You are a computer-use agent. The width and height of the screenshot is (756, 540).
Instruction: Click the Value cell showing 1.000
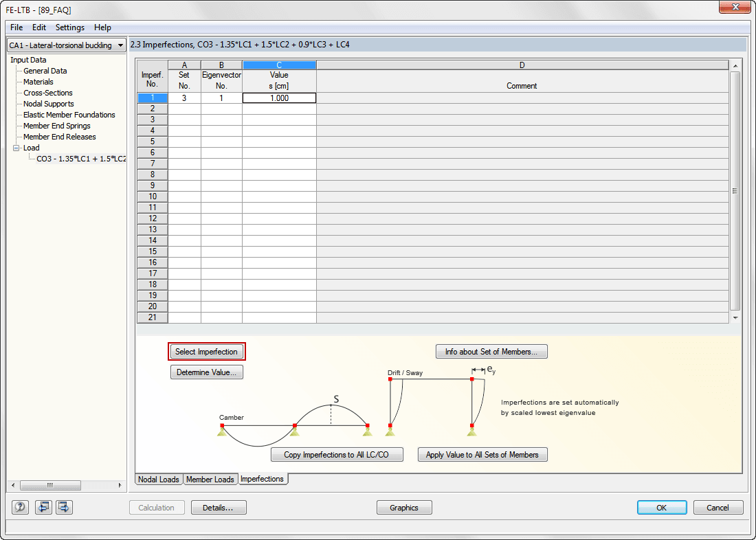point(279,98)
